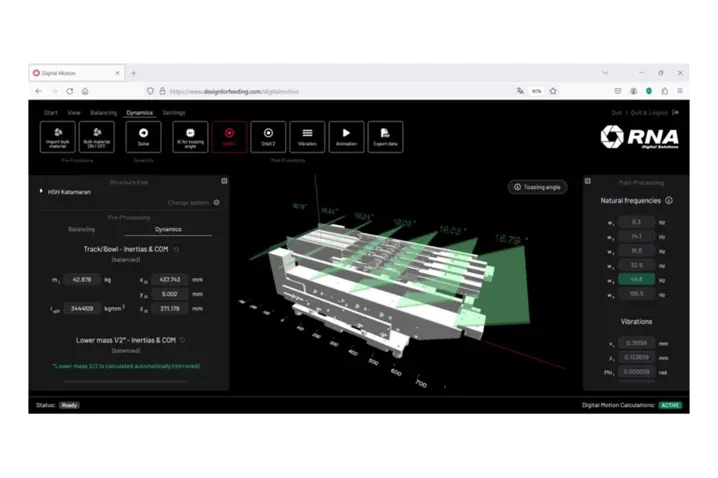
Task: Toggle the red highlighted orbit button
Action: pos(229,135)
